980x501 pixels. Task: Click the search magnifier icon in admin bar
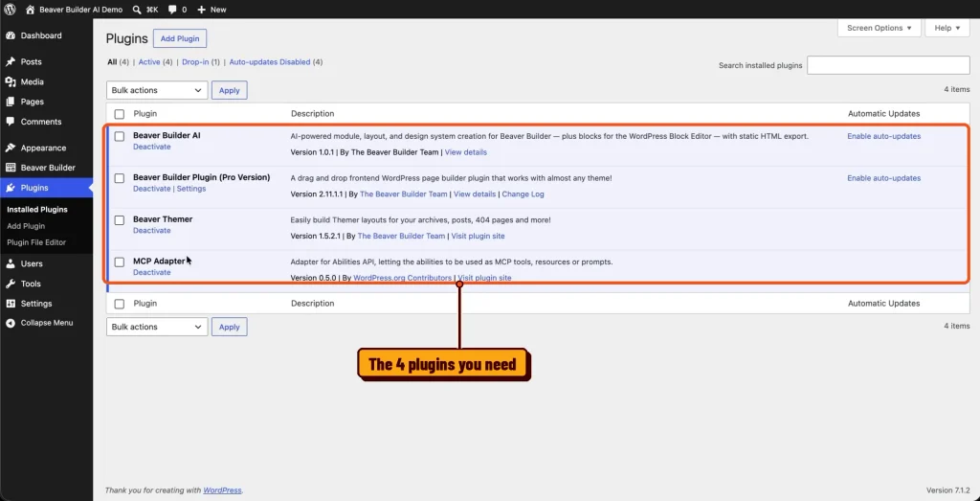[137, 10]
